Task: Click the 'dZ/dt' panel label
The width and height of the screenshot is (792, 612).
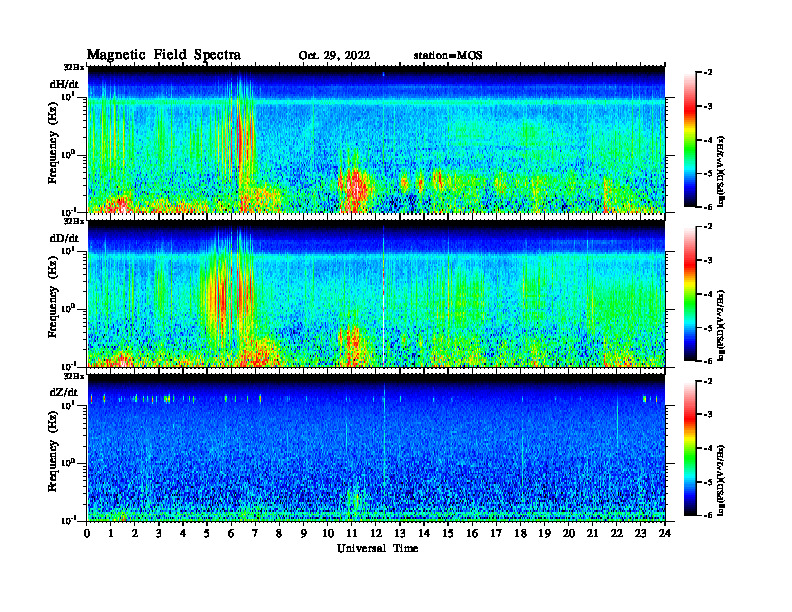Action: tap(64, 392)
